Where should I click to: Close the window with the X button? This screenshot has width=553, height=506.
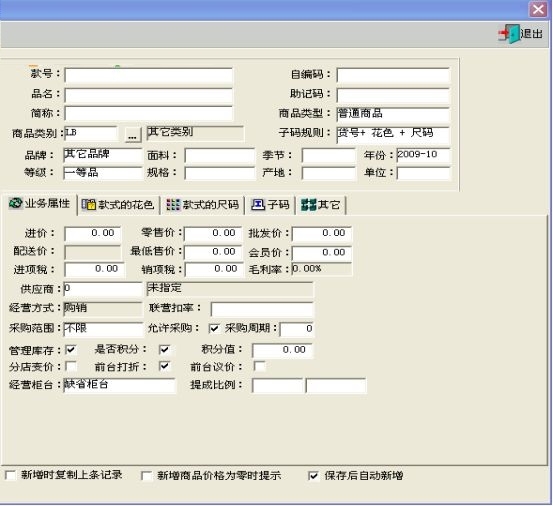[x=538, y=9]
